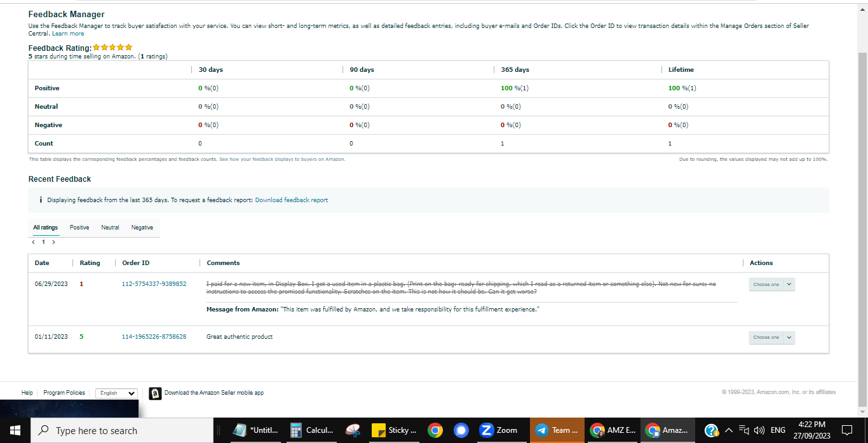Image resolution: width=868 pixels, height=443 pixels.
Task: Open Choose one dropdown for 06/29/2023 feedback
Action: (x=771, y=284)
